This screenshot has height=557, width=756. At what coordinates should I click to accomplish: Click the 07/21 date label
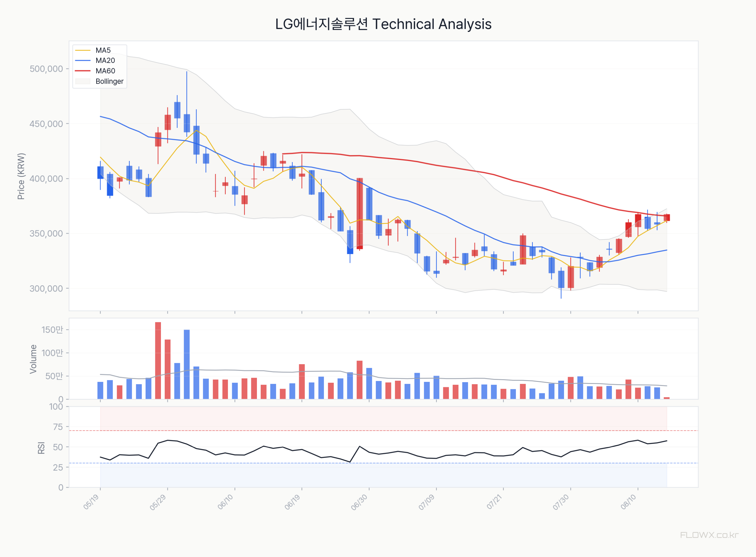click(494, 502)
